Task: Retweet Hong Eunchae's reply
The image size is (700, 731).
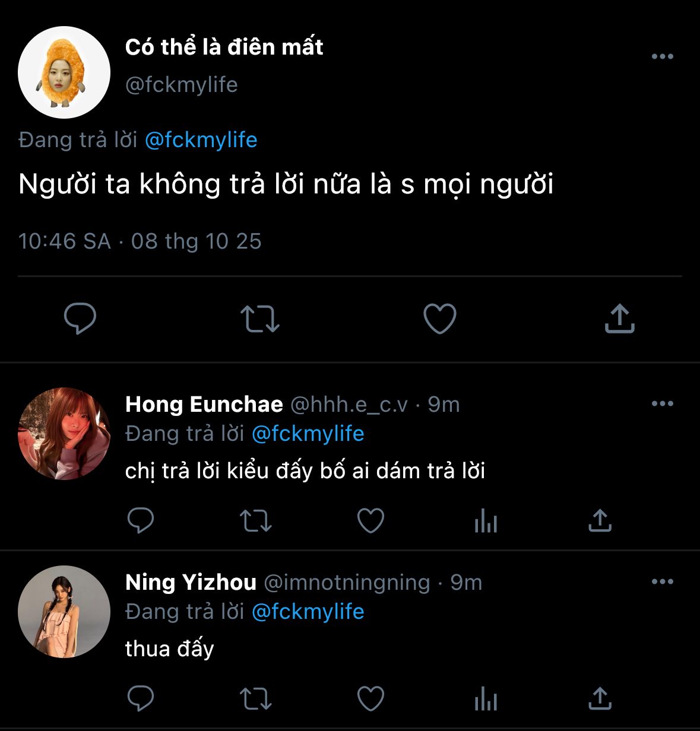Action: pos(255,521)
